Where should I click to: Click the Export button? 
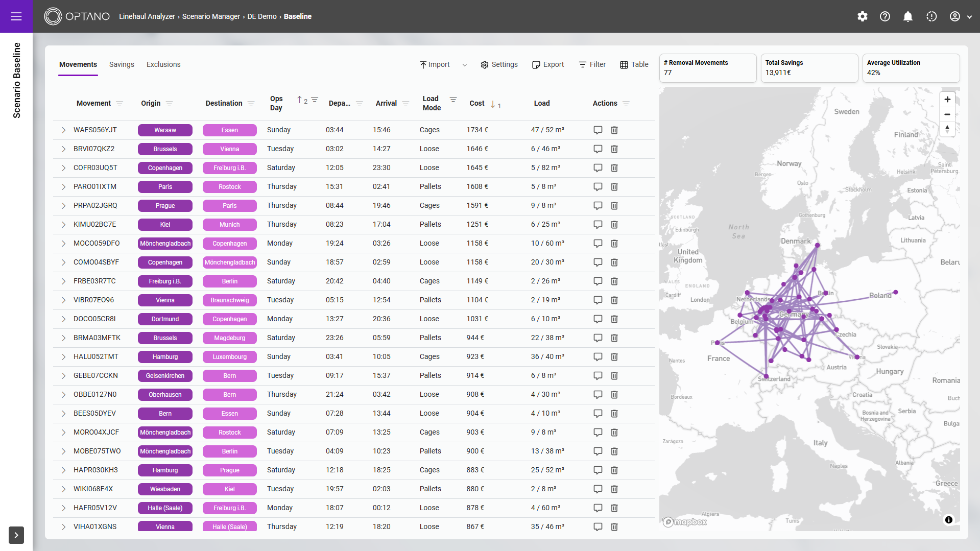pos(548,64)
